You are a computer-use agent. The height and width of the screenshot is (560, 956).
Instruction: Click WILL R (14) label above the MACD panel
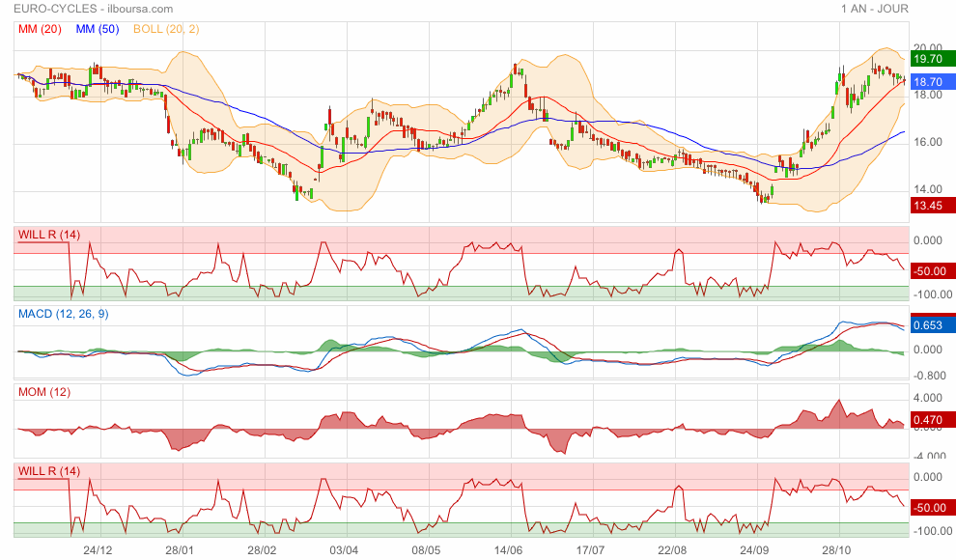click(x=49, y=235)
